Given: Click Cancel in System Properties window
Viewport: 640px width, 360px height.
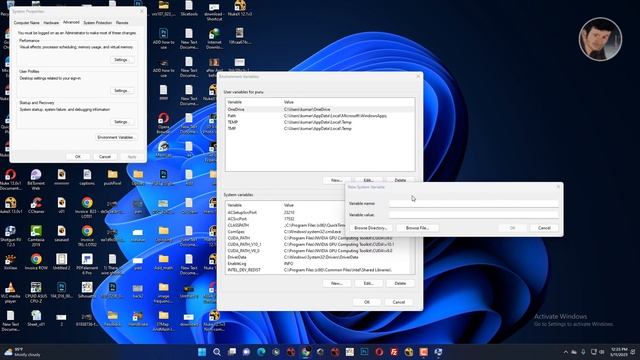Looking at the screenshot, I should (105, 157).
